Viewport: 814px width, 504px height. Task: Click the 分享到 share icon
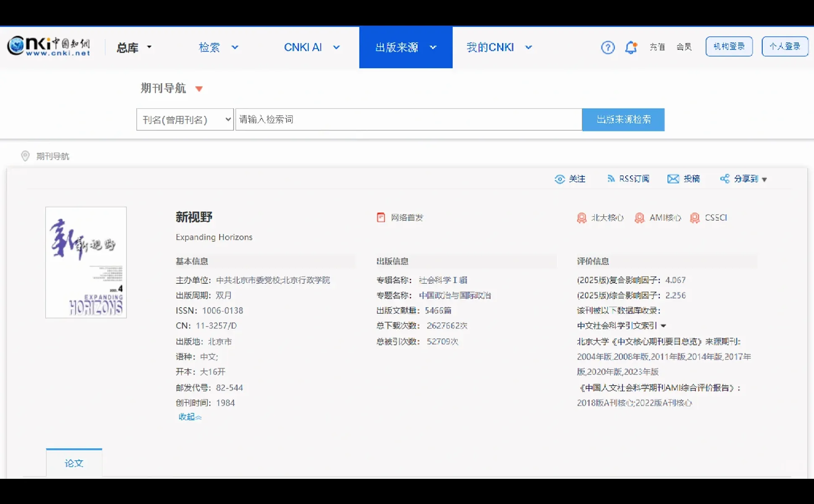(725, 179)
